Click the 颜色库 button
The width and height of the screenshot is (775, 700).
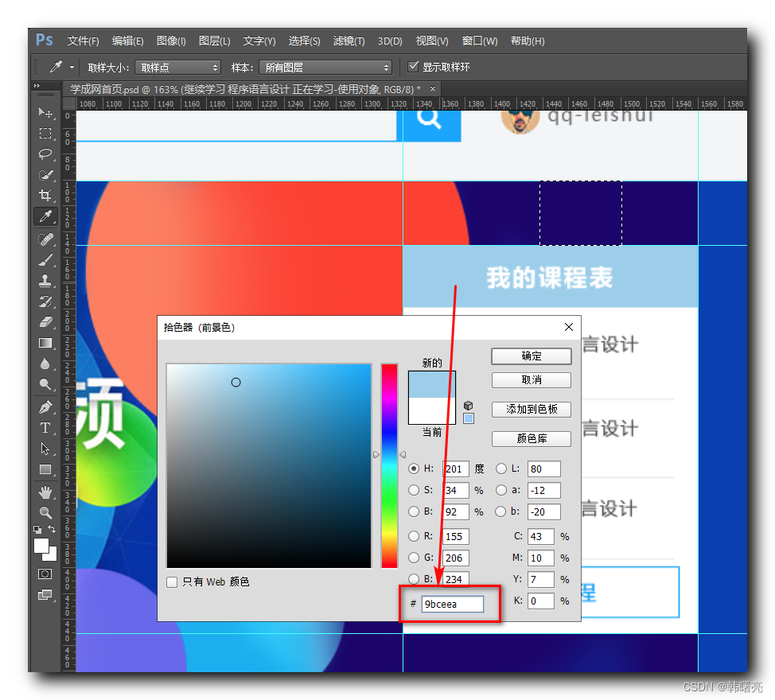532,438
